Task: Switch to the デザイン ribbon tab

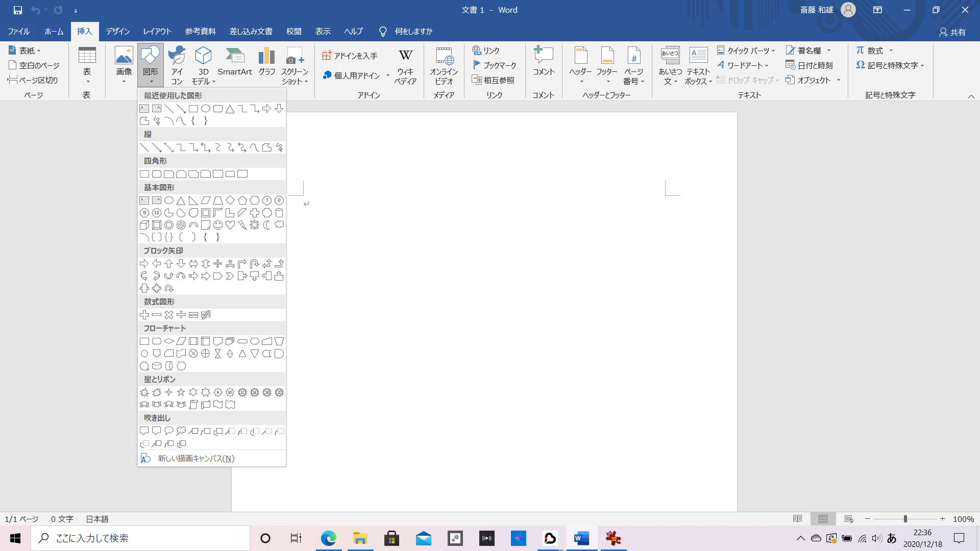Action: click(117, 31)
